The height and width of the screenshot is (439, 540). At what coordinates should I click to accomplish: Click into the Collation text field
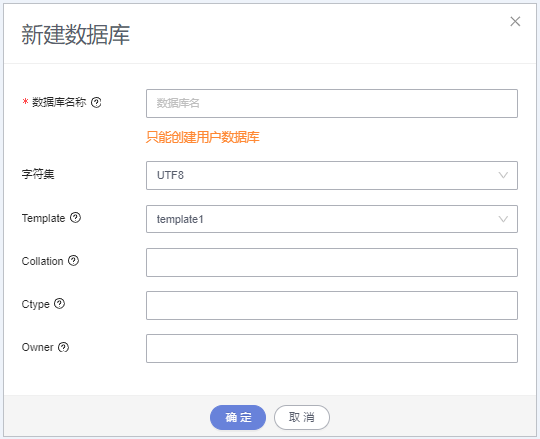click(x=332, y=262)
